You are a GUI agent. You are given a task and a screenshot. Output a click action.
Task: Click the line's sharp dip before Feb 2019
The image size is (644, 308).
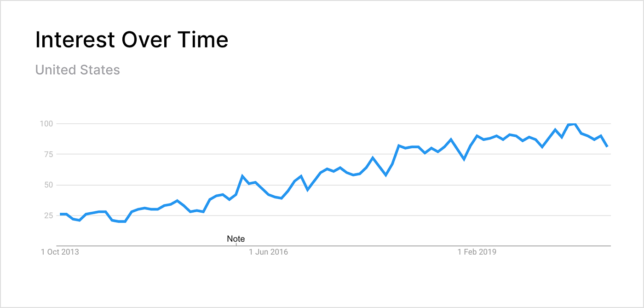click(x=464, y=159)
